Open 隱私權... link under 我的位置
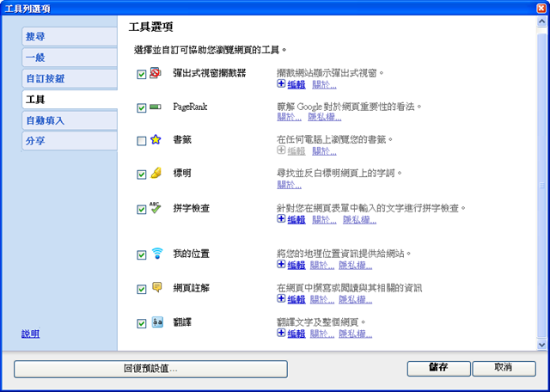Viewport: 550px width, 392px height. (x=355, y=266)
